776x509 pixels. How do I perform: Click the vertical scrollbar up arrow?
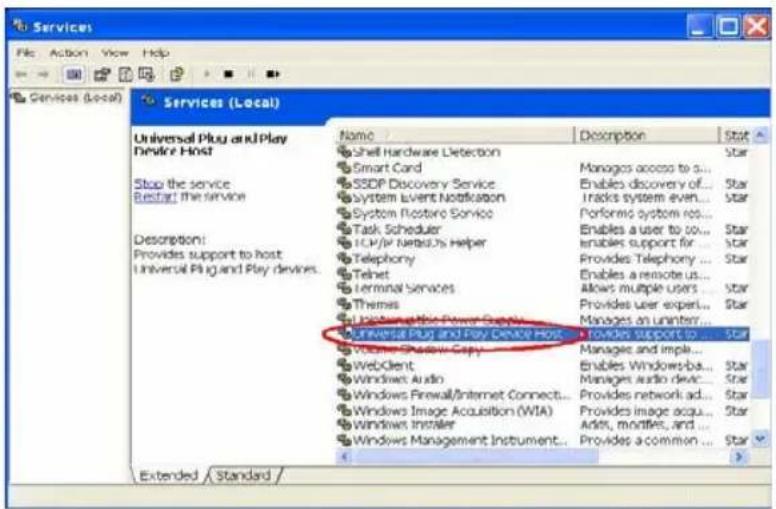pyautogui.click(x=761, y=135)
